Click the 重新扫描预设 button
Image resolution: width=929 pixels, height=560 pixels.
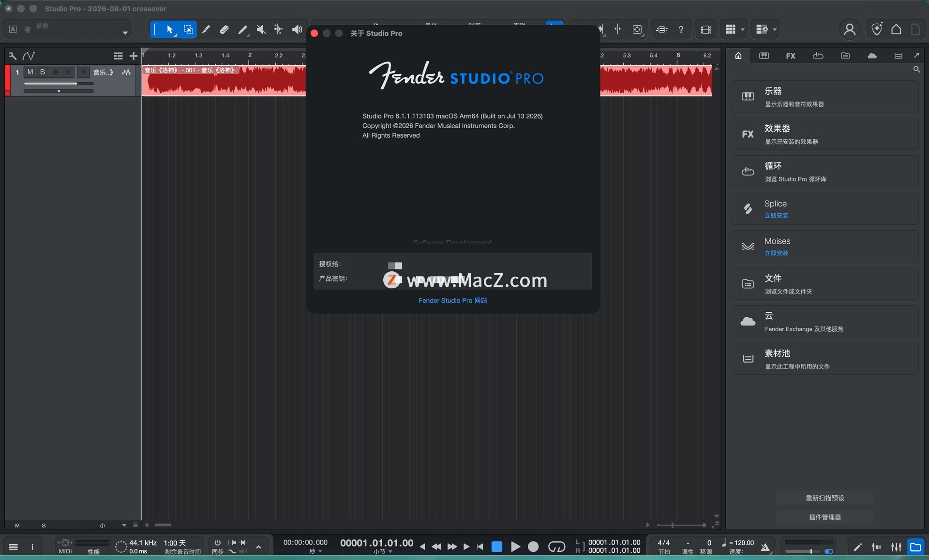coord(825,498)
